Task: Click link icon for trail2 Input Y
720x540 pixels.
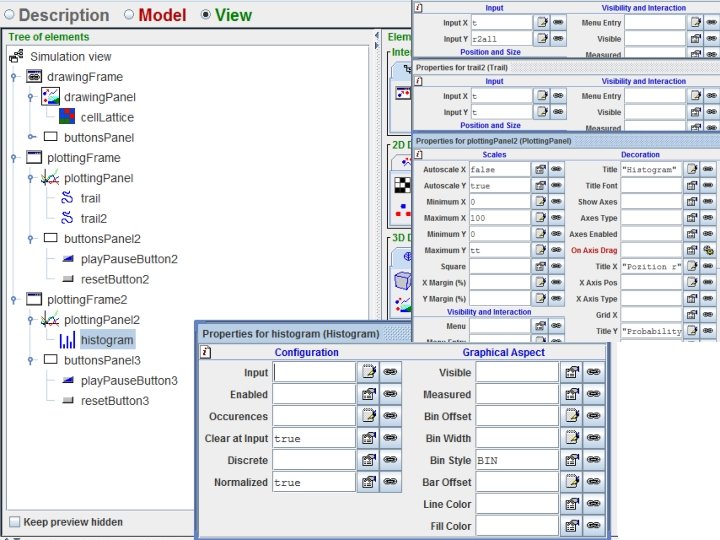Action: tap(558, 112)
